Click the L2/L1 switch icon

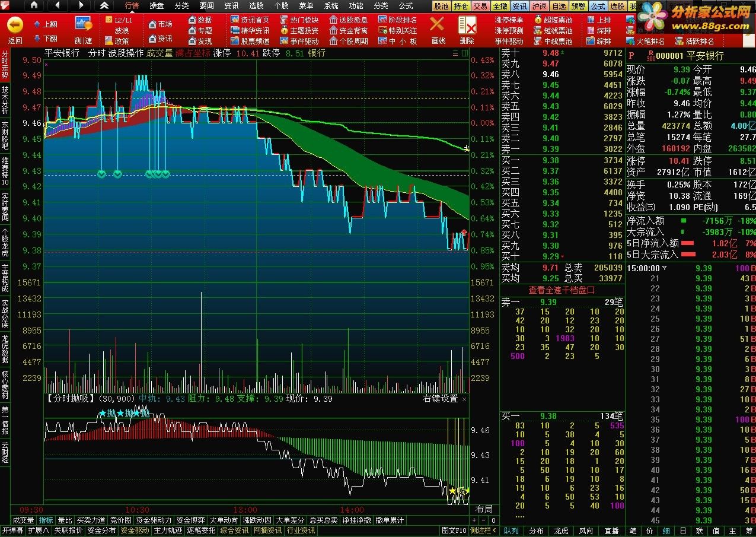tap(109, 20)
